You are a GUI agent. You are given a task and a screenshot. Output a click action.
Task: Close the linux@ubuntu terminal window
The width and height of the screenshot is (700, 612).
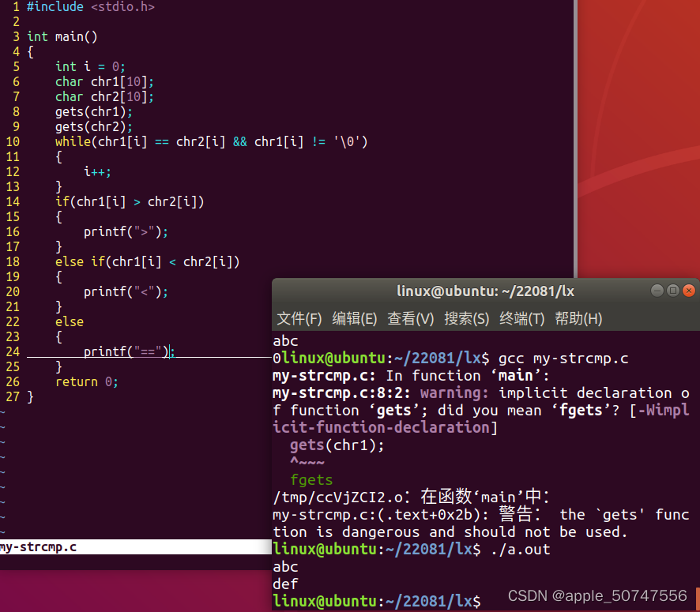coord(689,291)
